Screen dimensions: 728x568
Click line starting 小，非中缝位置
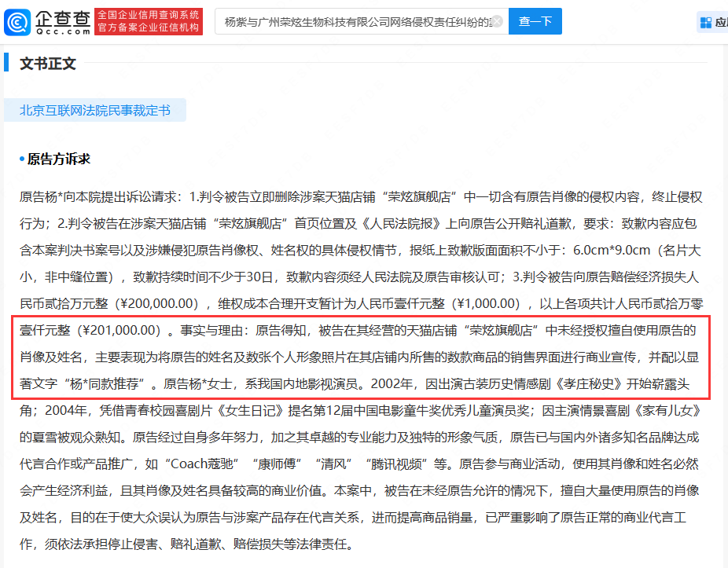click(x=359, y=277)
